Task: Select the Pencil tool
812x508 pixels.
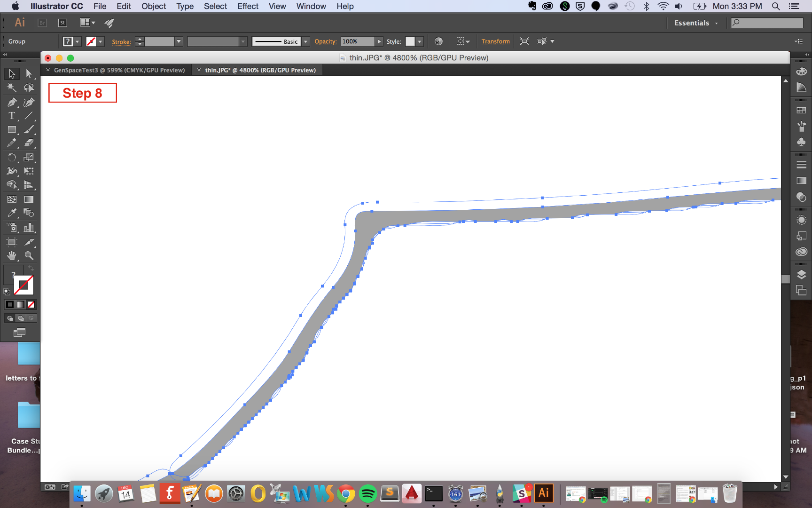Action: pos(12,143)
